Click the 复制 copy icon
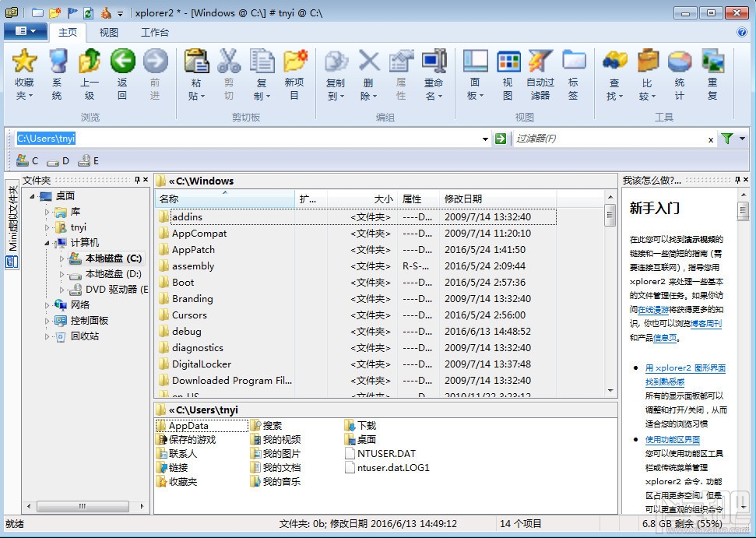The image size is (756, 538). click(262, 61)
